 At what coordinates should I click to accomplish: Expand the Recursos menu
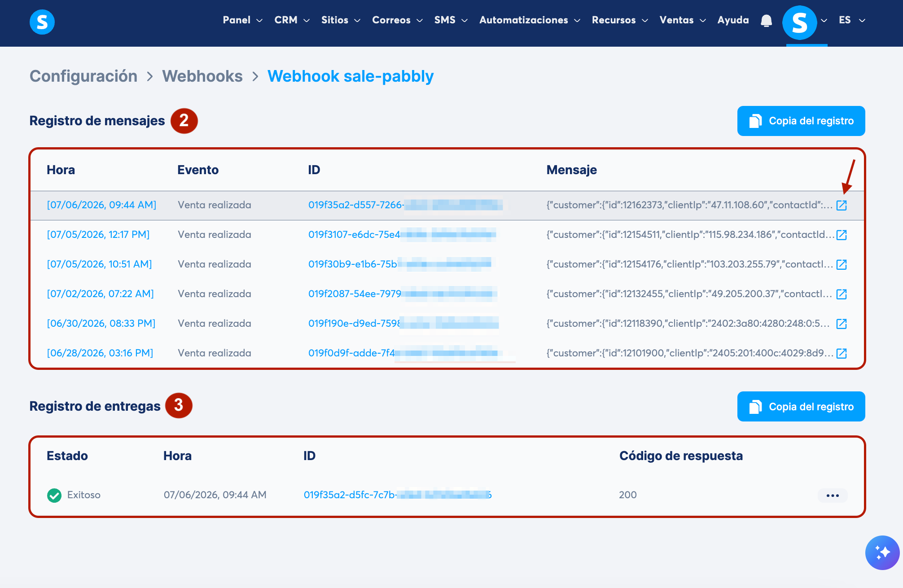[x=620, y=20]
